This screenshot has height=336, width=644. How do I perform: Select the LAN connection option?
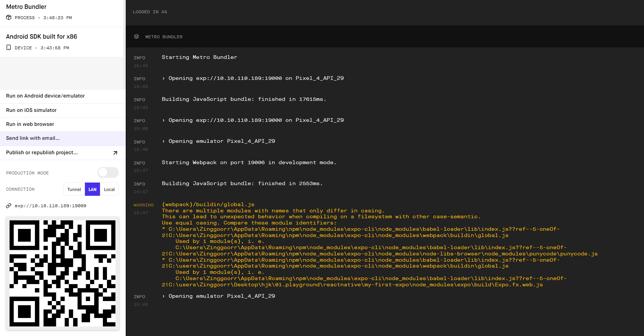[x=92, y=190]
